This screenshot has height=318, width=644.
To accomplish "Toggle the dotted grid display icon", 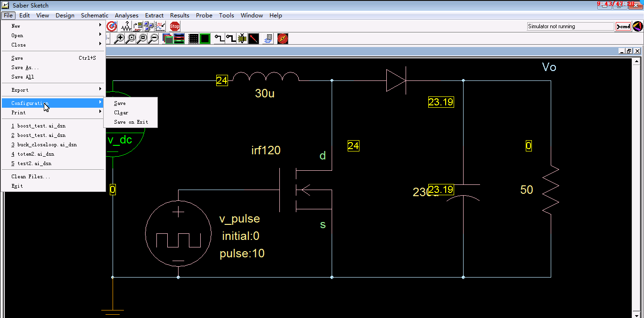I will 193,39.
